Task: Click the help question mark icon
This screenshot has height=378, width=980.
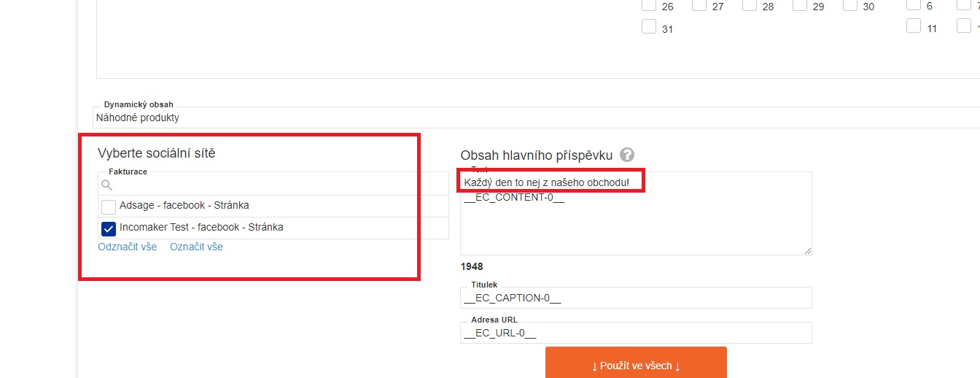Action: click(627, 155)
